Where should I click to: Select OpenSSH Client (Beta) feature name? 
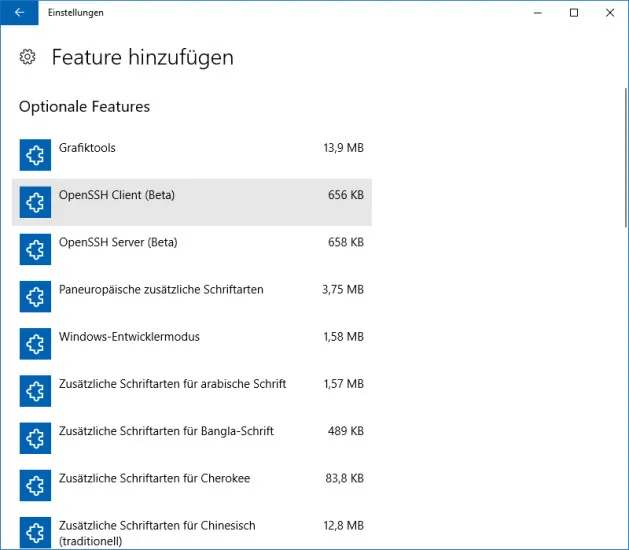[117, 195]
